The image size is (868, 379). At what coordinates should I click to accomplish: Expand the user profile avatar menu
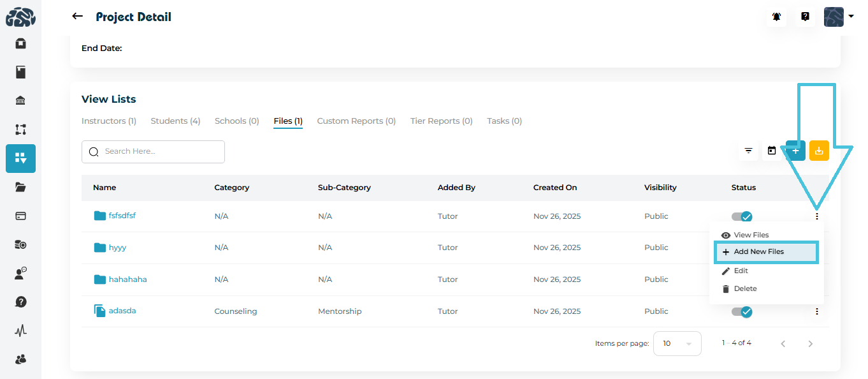tap(838, 17)
